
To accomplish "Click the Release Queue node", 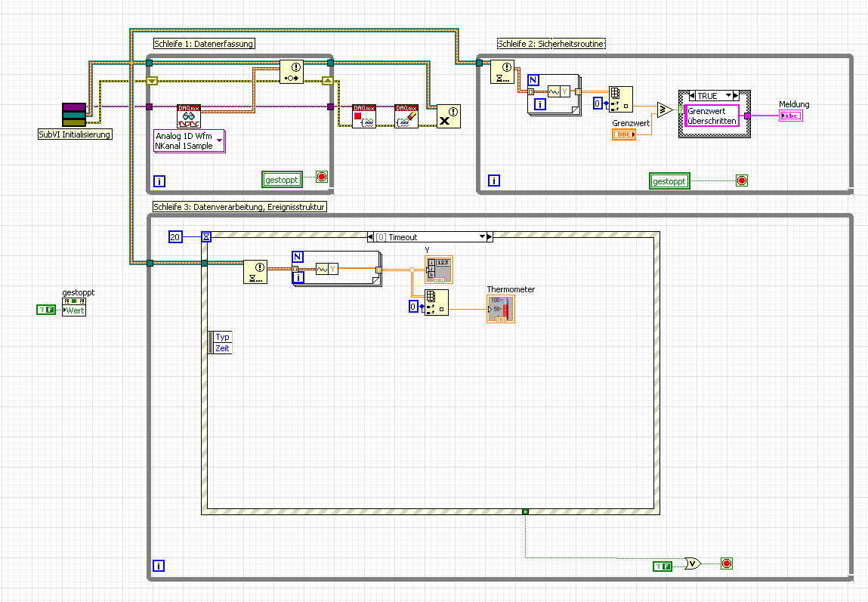I will click(x=449, y=116).
